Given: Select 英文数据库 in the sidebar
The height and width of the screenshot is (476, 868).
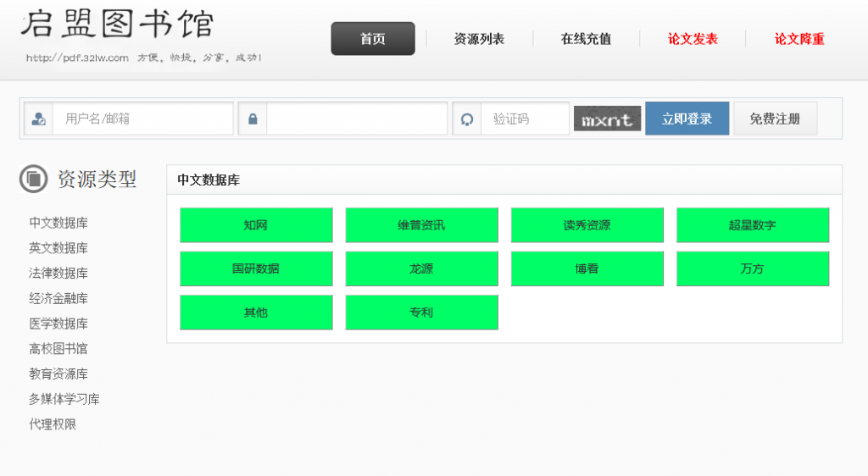Looking at the screenshot, I should (58, 248).
